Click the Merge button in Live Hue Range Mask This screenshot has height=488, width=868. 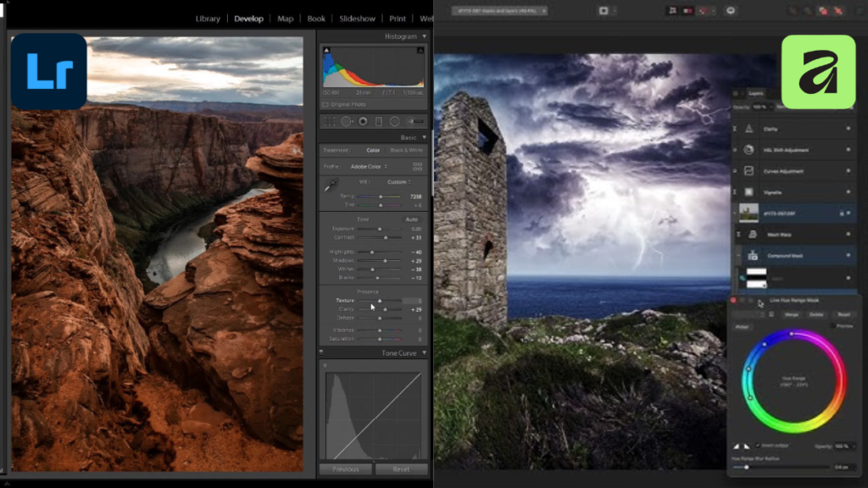[792, 315]
